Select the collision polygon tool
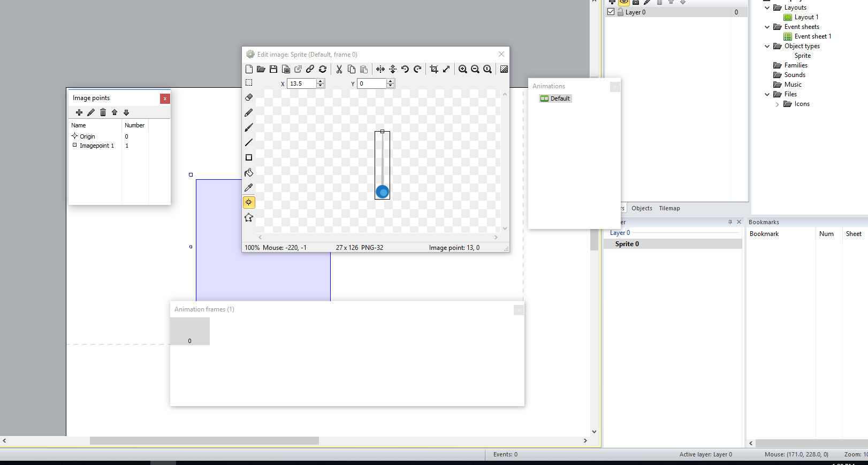 pyautogui.click(x=249, y=217)
